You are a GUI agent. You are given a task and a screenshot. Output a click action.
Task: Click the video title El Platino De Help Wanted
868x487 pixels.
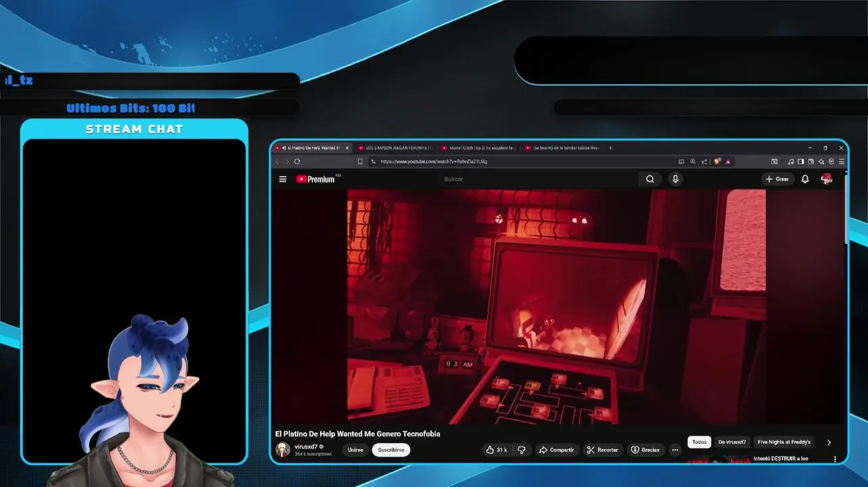358,434
